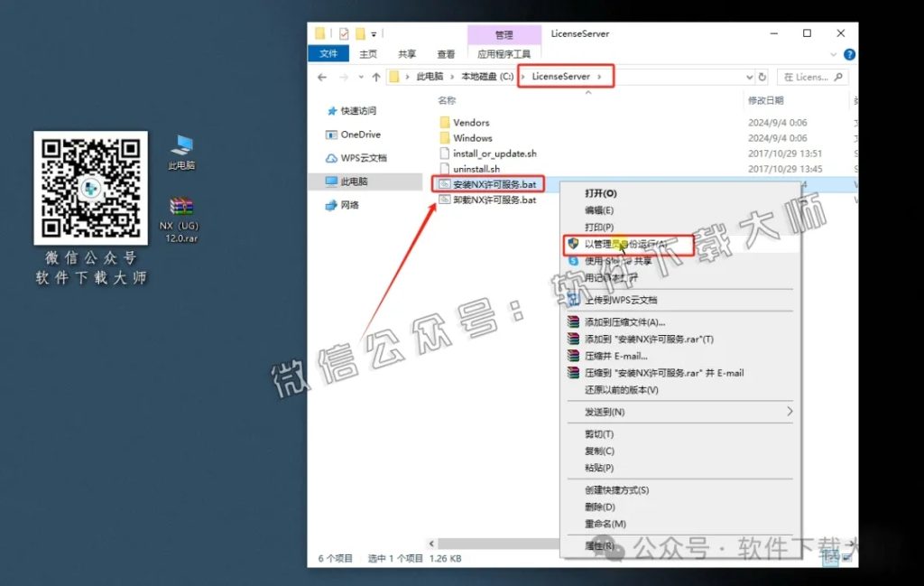Select the WinRAR '添加到压缩文件' context menu icon
This screenshot has height=586, width=924.
point(574,323)
